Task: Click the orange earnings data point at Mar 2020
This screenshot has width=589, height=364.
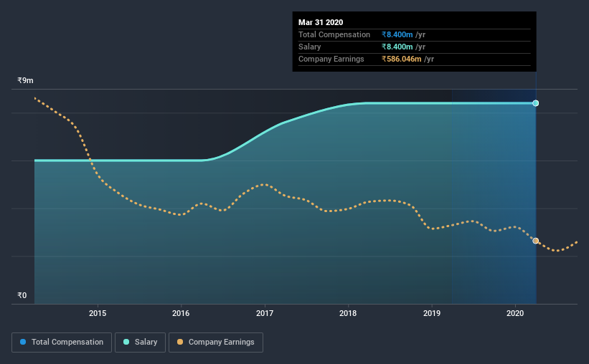Action: pos(536,241)
